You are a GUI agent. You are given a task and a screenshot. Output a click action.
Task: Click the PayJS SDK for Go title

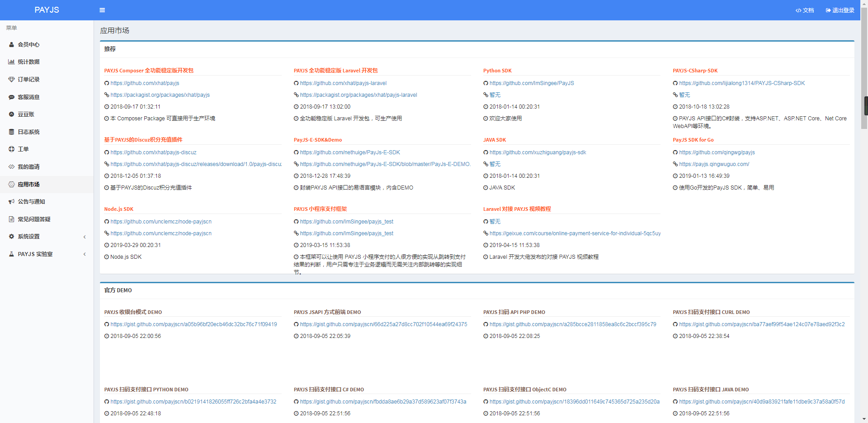[693, 140]
